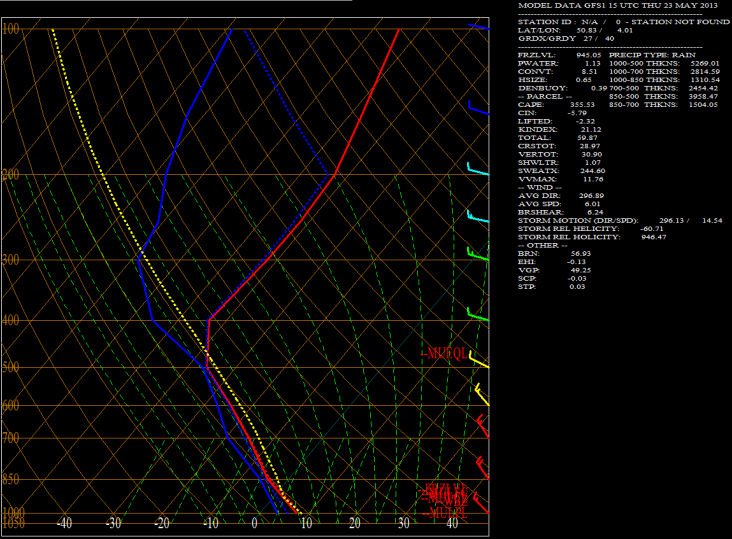
Task: Click the blue wind barb at 100 hPa
Action: tap(479, 26)
